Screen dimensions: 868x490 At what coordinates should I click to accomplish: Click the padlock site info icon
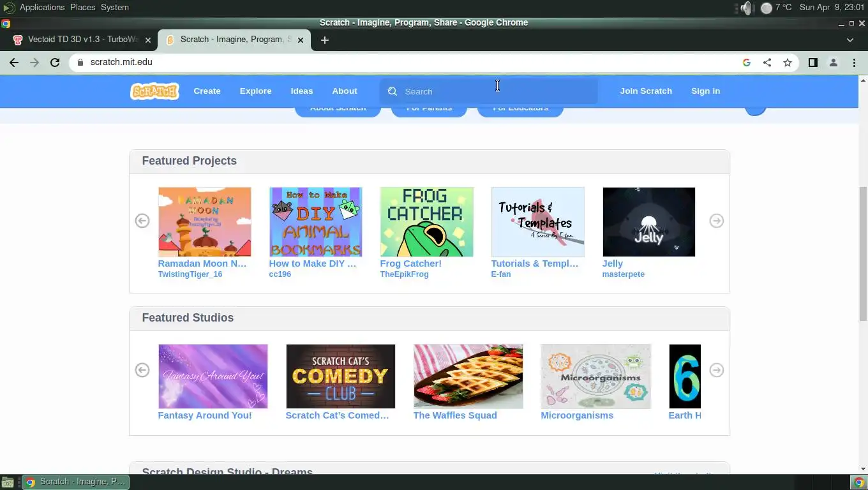[x=80, y=63]
